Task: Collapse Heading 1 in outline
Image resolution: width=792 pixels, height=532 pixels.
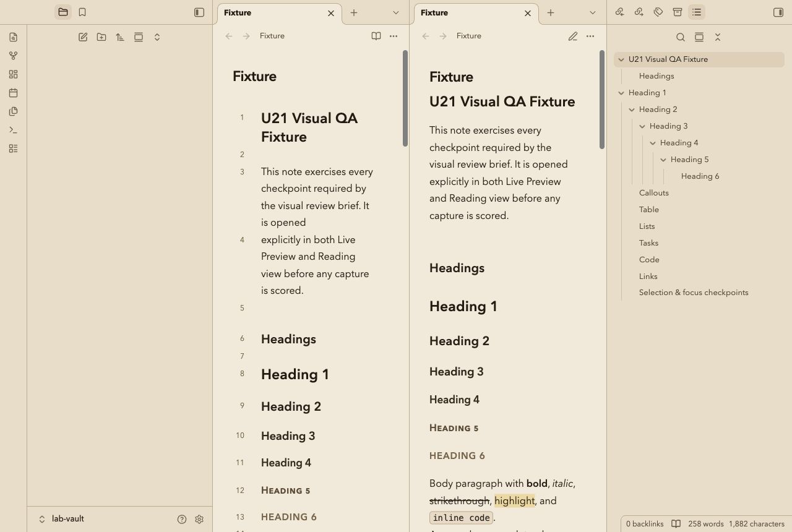Action: coord(621,93)
